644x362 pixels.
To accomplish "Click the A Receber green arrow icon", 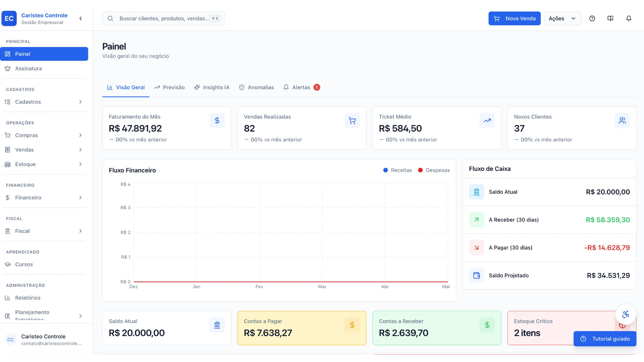I will pyautogui.click(x=477, y=220).
